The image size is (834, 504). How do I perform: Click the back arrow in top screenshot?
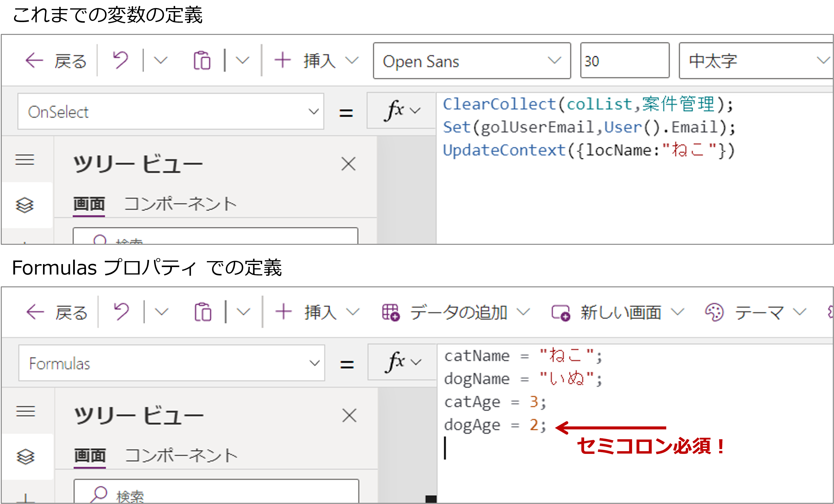coord(34,61)
